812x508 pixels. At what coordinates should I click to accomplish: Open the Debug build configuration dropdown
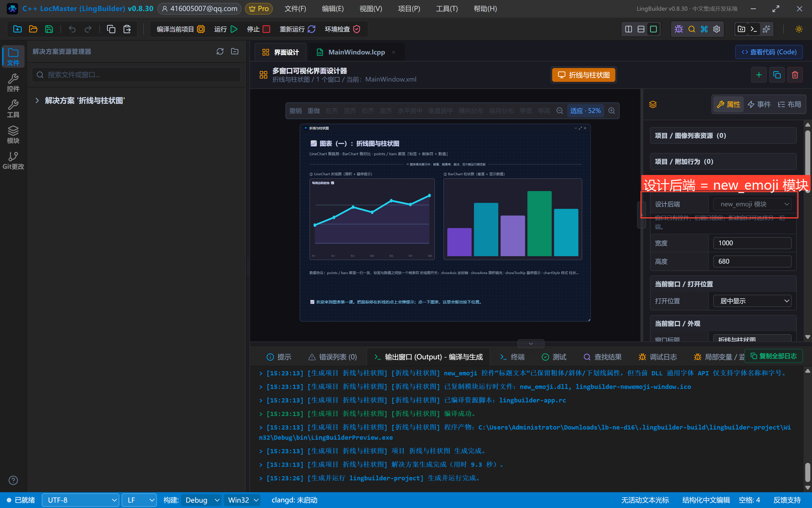pos(201,500)
